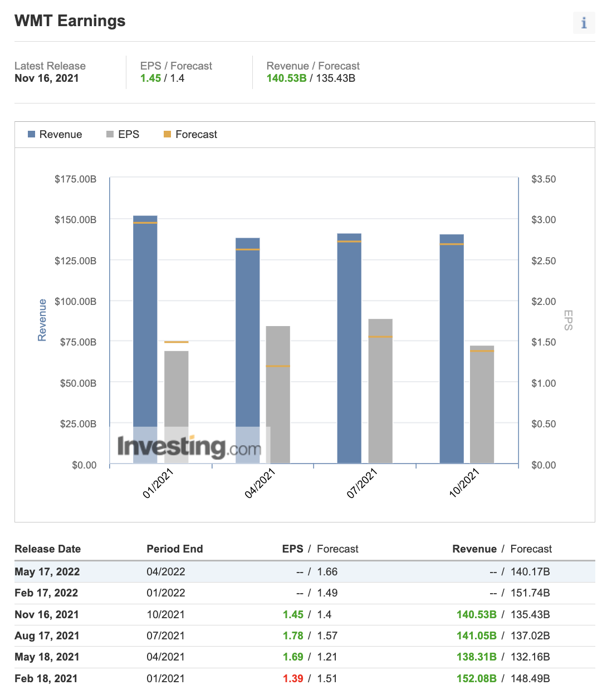Click the Release Date column header
This screenshot has height=700, width=607.
point(48,549)
